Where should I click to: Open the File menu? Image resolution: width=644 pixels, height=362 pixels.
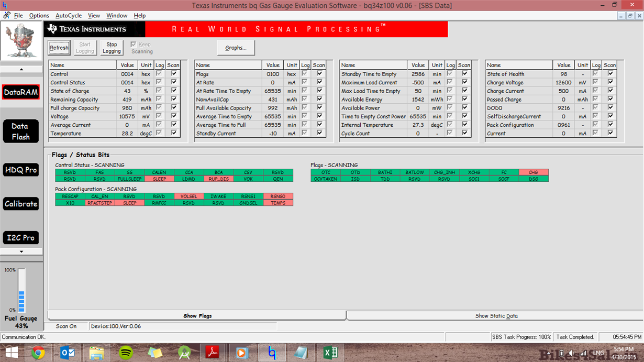pyautogui.click(x=18, y=16)
